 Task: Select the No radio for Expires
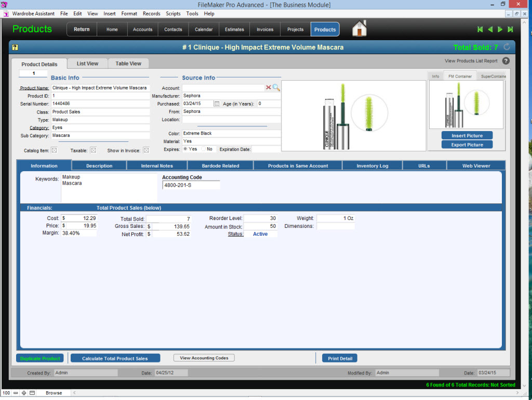(x=203, y=149)
